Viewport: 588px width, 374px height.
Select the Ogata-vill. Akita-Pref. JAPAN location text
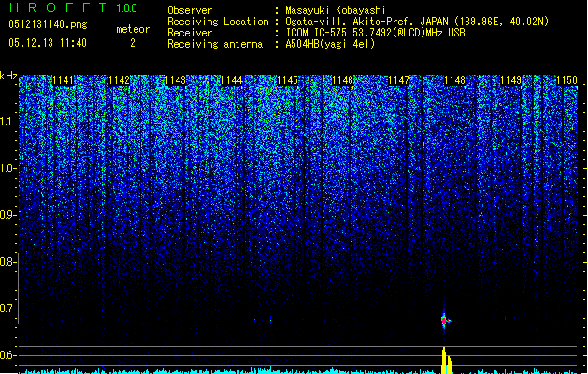(x=417, y=22)
